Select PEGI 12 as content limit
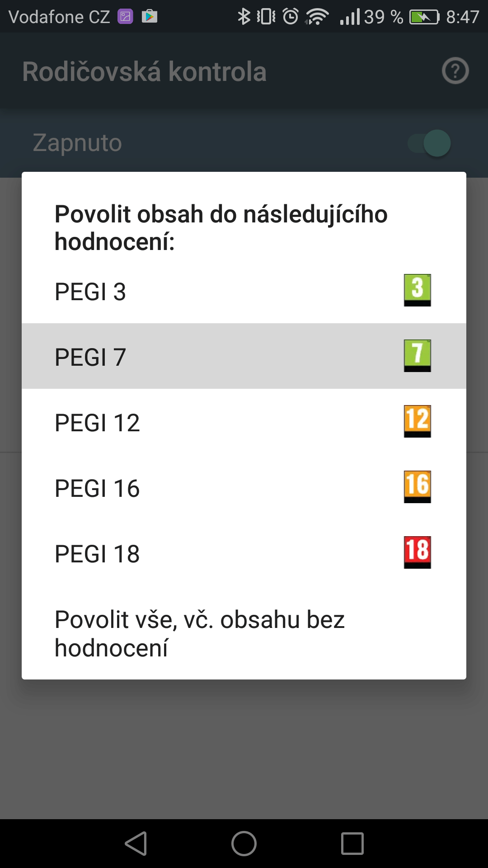Image resolution: width=488 pixels, height=868 pixels. (x=97, y=423)
